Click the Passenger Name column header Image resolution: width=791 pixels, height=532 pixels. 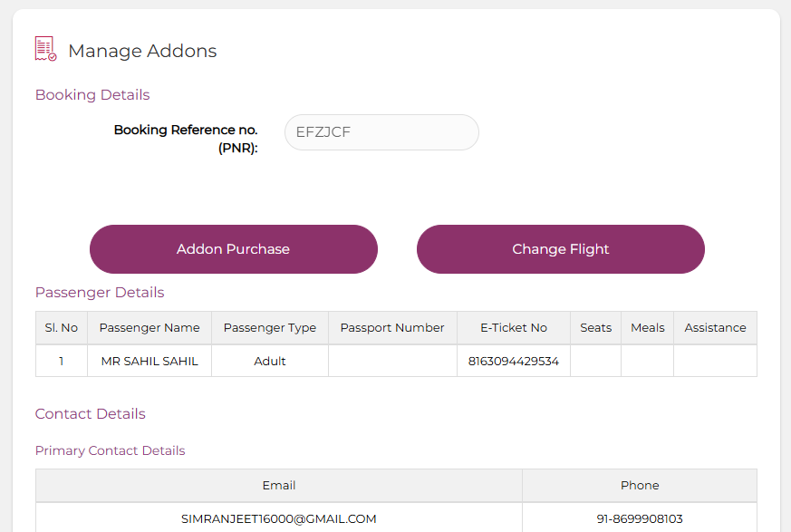[x=150, y=328]
